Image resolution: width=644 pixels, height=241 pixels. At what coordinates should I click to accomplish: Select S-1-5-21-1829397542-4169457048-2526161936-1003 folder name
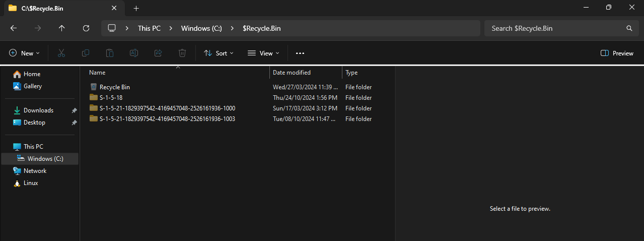167,119
